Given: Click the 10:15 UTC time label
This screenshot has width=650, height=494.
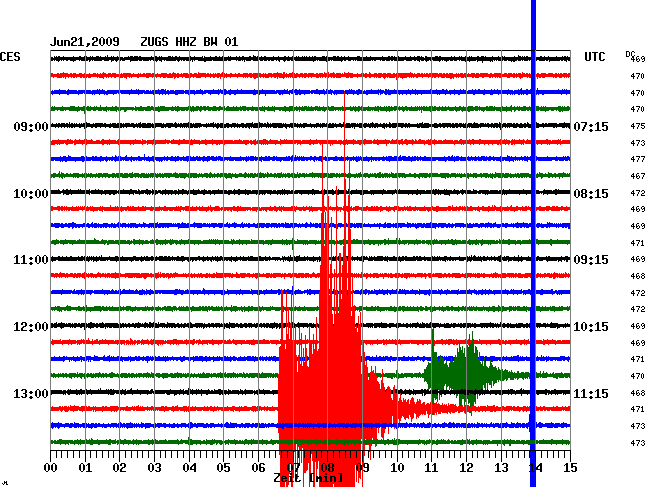Looking at the screenshot, I should [591, 327].
